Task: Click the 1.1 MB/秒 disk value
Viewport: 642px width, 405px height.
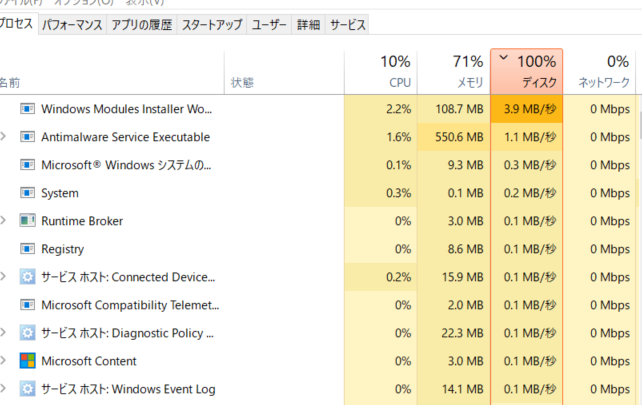Action: coord(530,137)
